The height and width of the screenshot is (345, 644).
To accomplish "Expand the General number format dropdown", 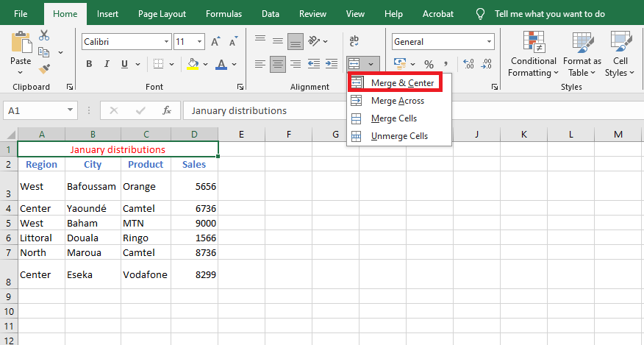I will pyautogui.click(x=489, y=41).
